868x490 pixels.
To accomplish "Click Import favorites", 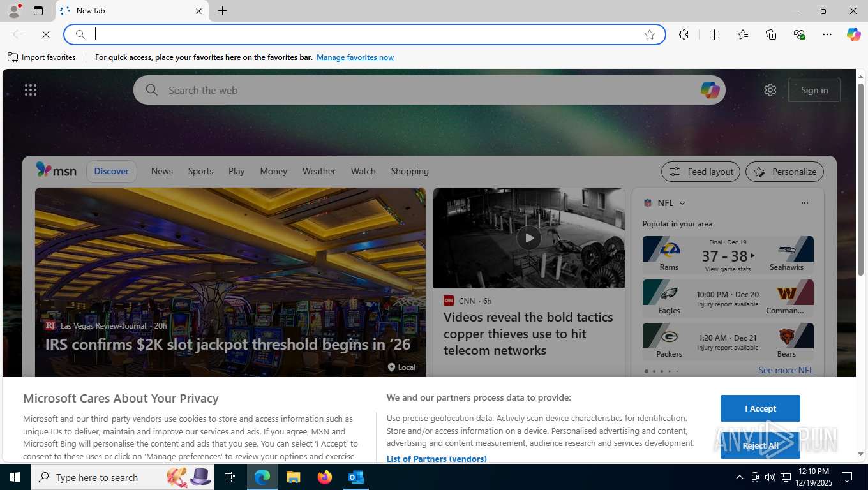I will tap(41, 57).
